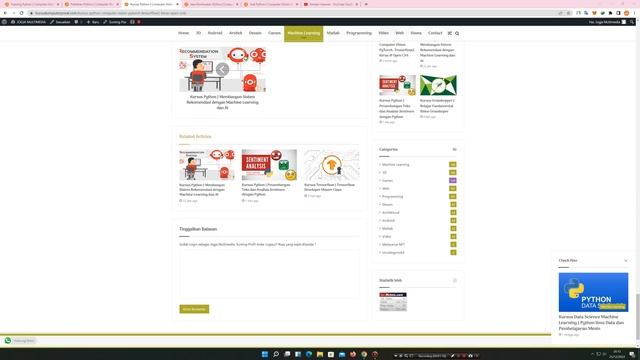Image resolution: width=640 pixels, height=360 pixels.
Task: Open the Desain menu item
Action: [255, 33]
